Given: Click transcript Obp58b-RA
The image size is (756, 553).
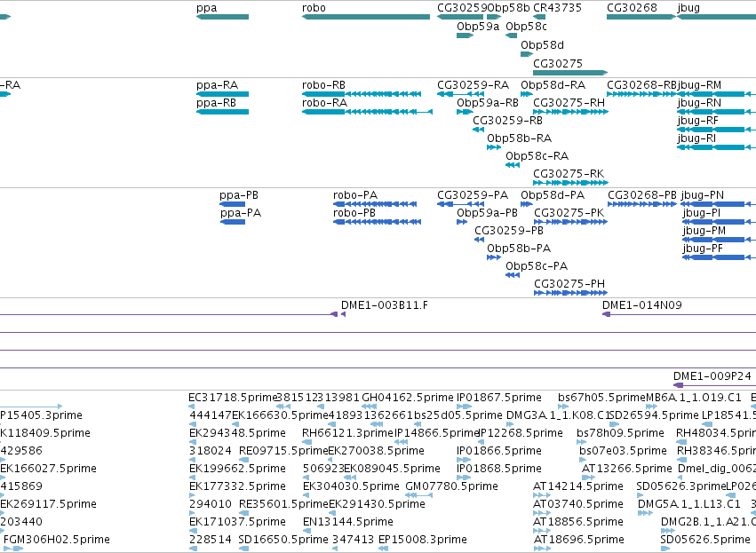Looking at the screenshot, I should 494,147.
